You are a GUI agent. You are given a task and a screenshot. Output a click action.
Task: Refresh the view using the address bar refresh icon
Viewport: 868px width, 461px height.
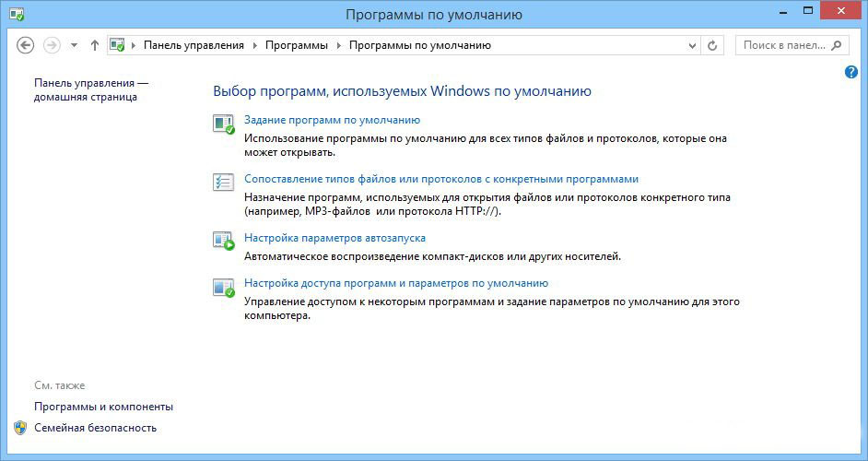click(x=712, y=45)
